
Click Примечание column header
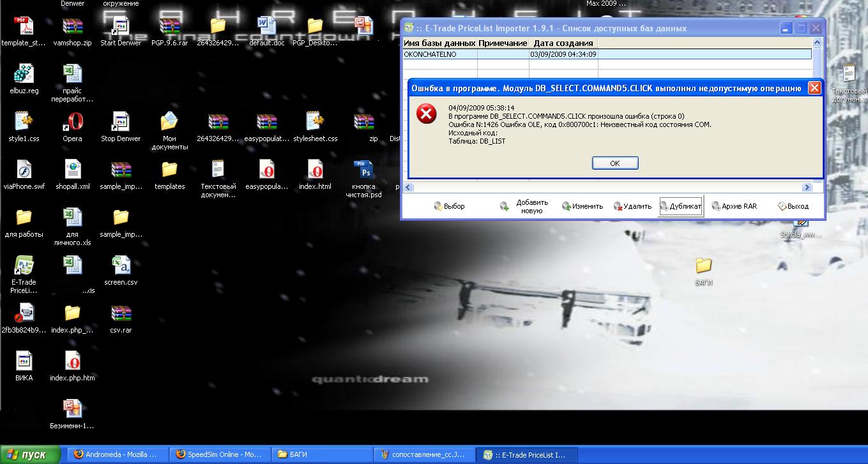503,43
